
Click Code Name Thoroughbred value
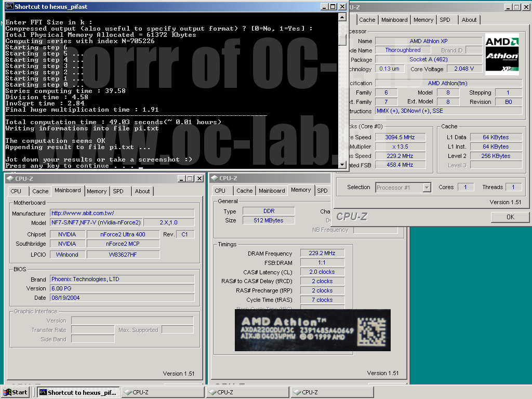tap(403, 50)
